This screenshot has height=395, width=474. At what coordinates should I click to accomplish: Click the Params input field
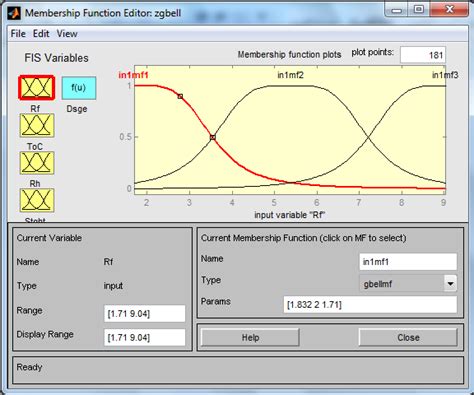coord(370,304)
